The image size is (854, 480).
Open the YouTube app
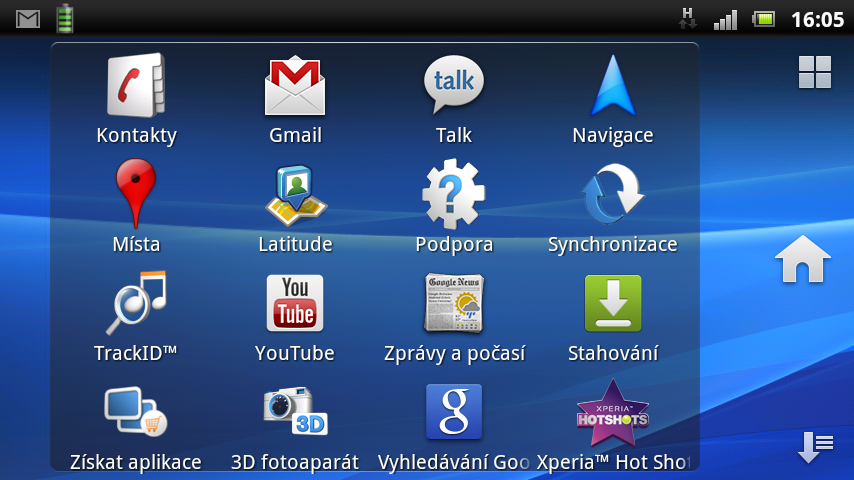click(x=295, y=317)
